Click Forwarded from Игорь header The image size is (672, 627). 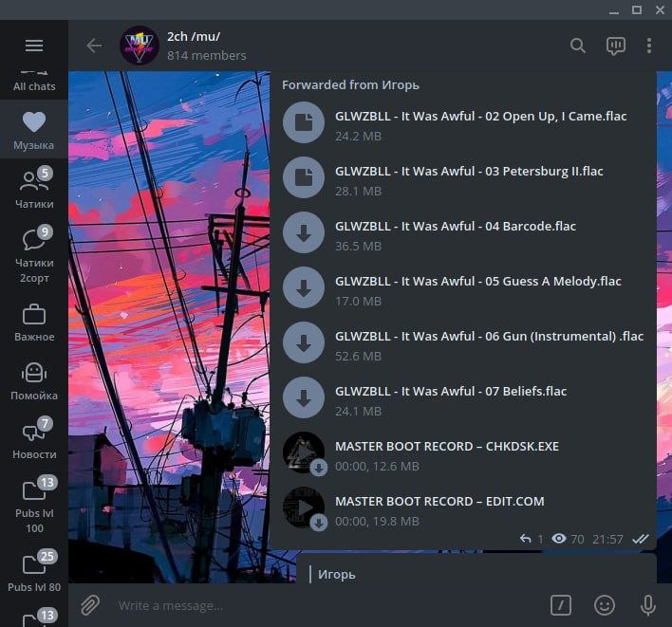point(350,84)
